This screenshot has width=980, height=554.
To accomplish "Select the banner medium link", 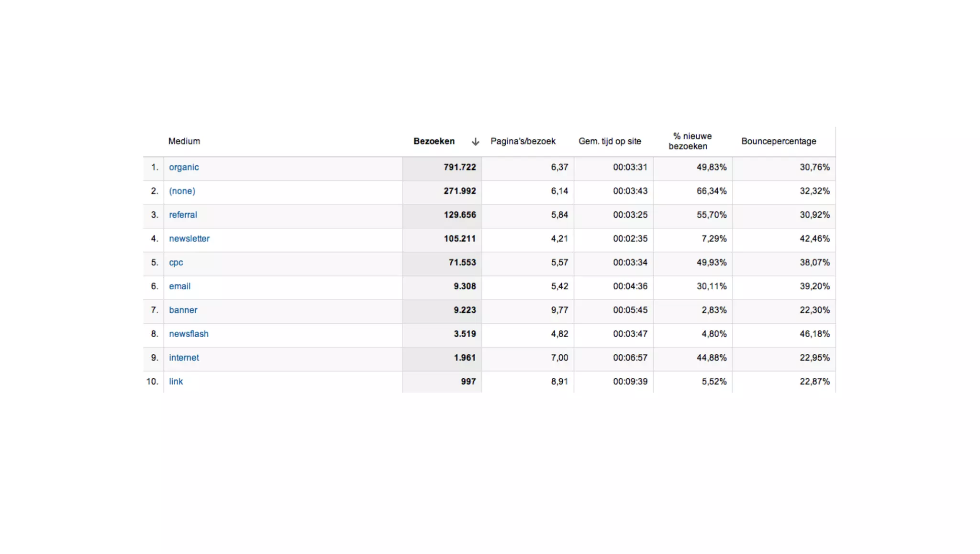I will tap(183, 310).
